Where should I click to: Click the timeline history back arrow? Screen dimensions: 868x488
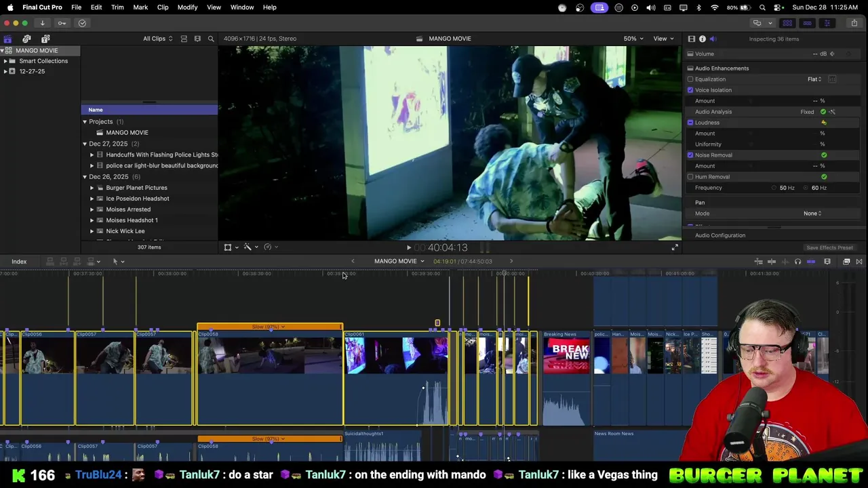pyautogui.click(x=353, y=262)
